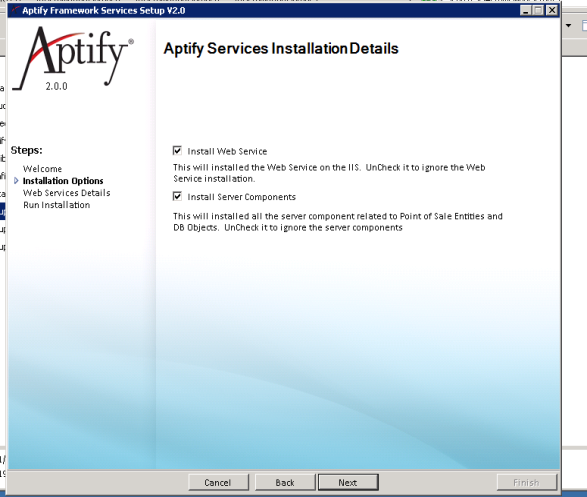Select the Welcome step
The width and height of the screenshot is (587, 497).
(42, 169)
